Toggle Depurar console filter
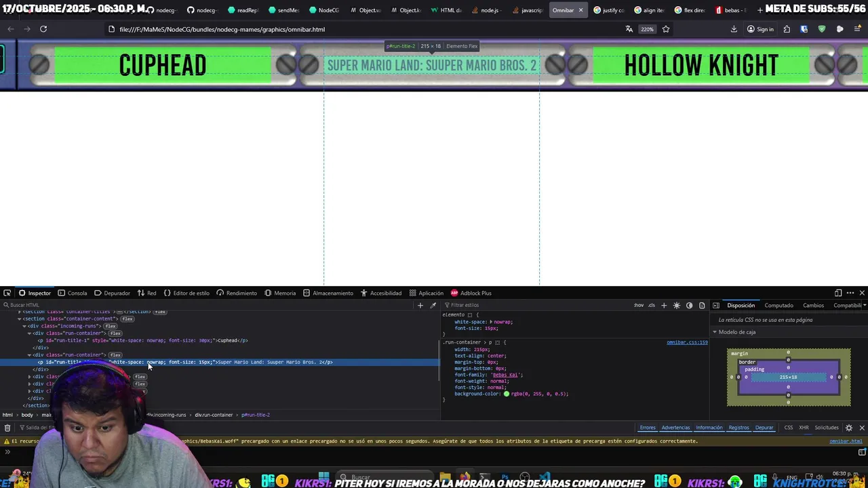Image resolution: width=868 pixels, height=488 pixels. [764, 428]
